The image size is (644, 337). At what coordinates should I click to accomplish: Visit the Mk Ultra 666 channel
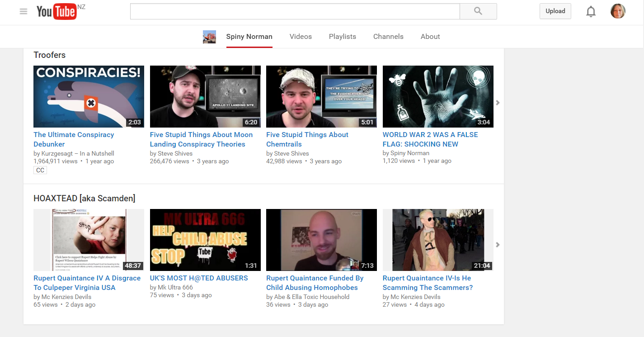coord(175,287)
